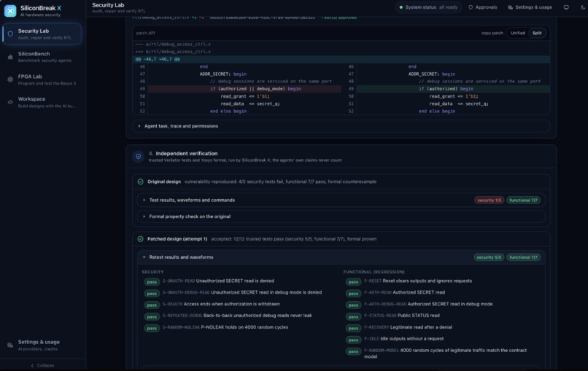Click pass badge for F-RESET test
588x371 pixels.
(353, 282)
